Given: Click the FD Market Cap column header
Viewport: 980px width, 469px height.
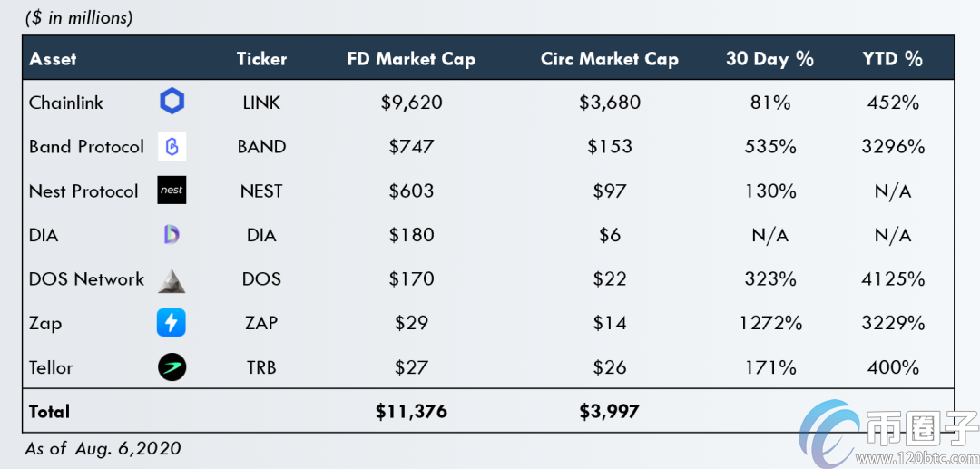Looking at the screenshot, I should [x=411, y=59].
